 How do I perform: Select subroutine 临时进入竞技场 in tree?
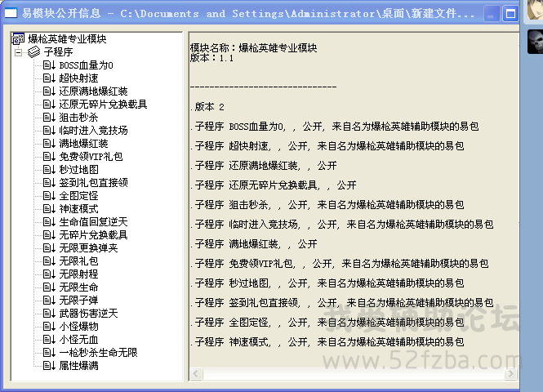click(94, 130)
